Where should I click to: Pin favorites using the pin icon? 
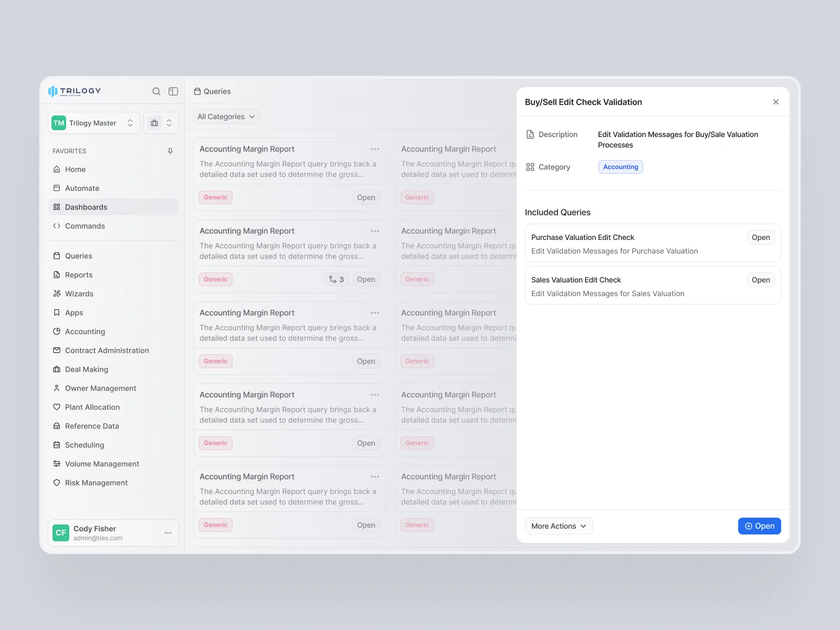170,151
